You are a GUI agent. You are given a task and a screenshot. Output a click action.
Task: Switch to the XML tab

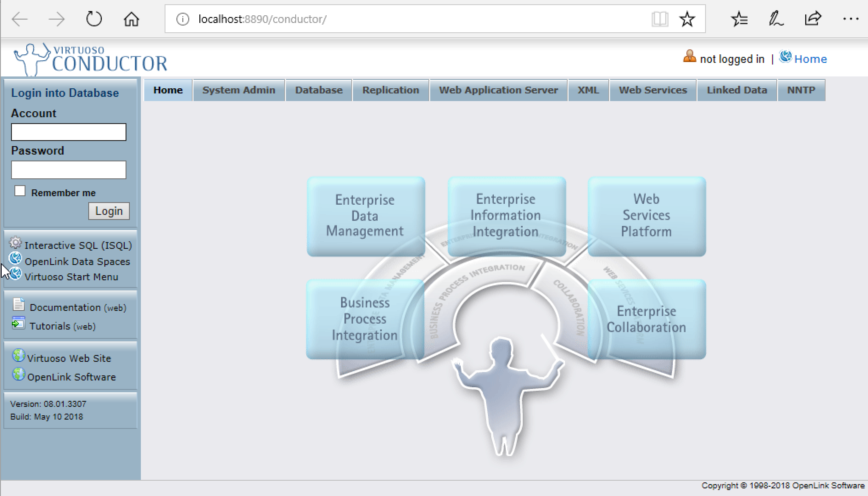pos(588,90)
